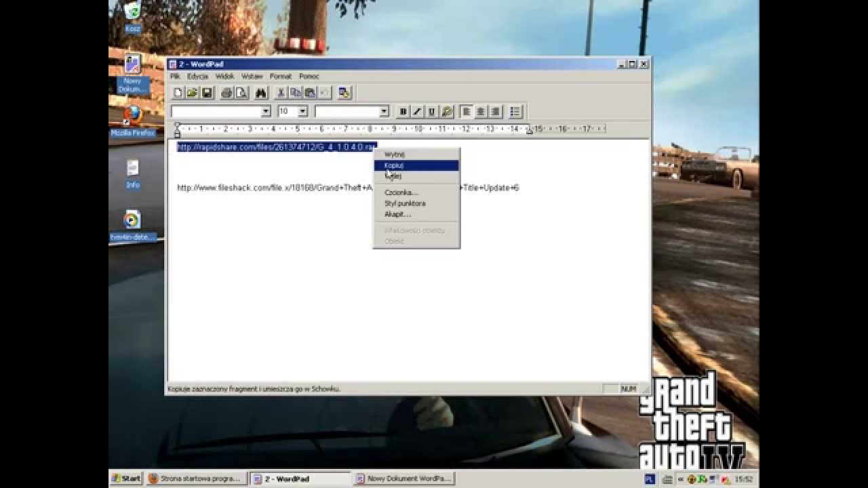Screen dimensions: 868x488
Task: Click inside the font size field showing 10
Action: pyautogui.click(x=288, y=111)
